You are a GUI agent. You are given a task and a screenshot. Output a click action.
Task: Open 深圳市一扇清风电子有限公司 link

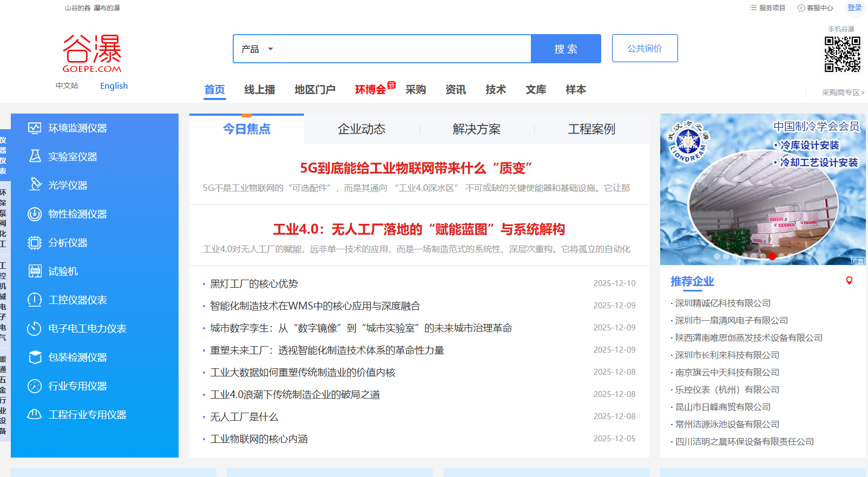click(x=732, y=321)
